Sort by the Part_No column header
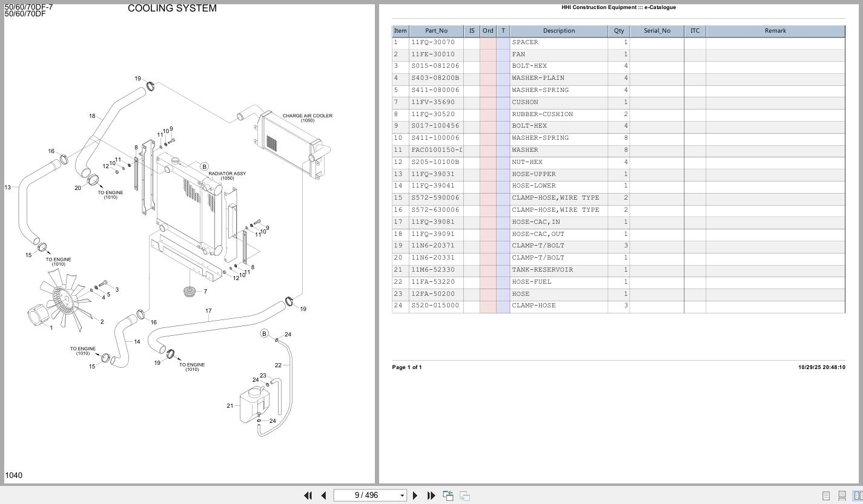This screenshot has height=504, width=863. tap(436, 31)
